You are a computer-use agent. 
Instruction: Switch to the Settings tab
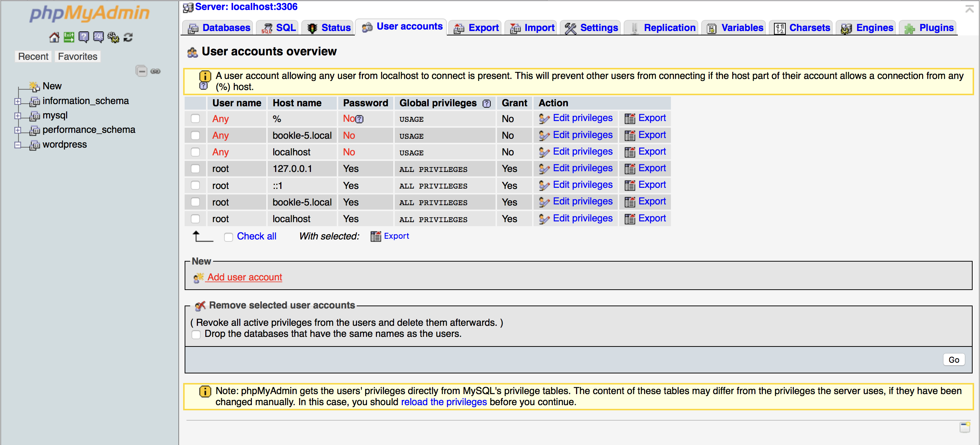point(591,28)
